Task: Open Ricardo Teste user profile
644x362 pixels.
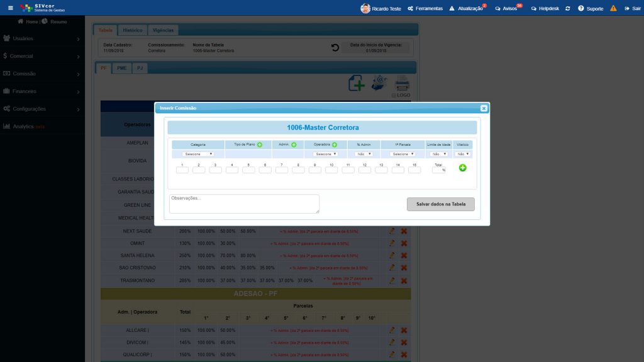Action: point(380,9)
